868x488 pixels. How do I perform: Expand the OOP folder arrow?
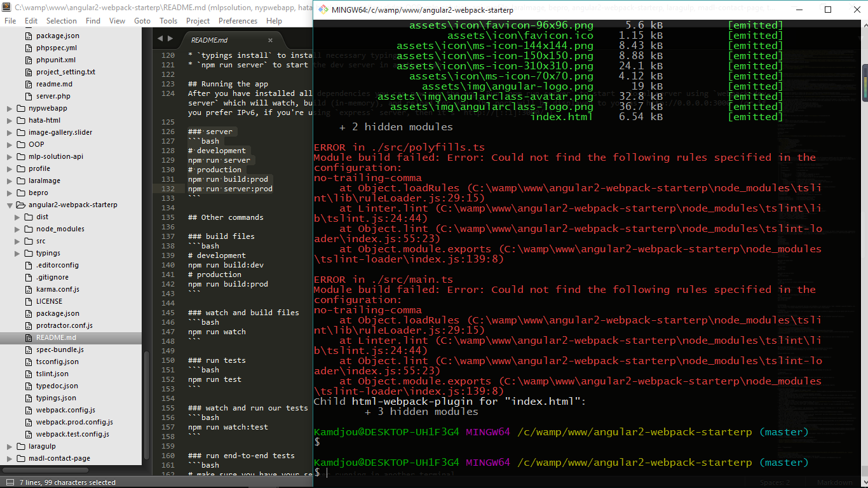click(x=10, y=144)
